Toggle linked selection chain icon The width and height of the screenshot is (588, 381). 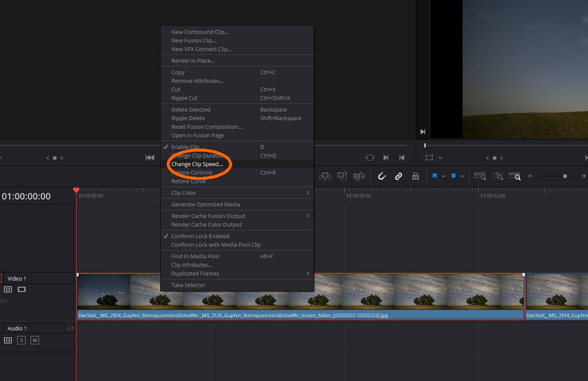pos(399,176)
